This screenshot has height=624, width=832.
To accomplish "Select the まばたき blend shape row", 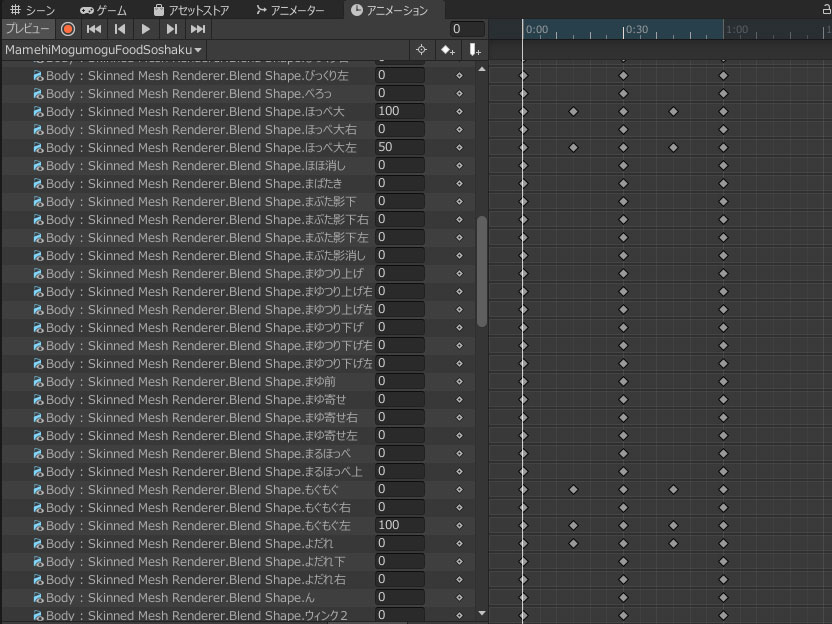I will [x=238, y=184].
